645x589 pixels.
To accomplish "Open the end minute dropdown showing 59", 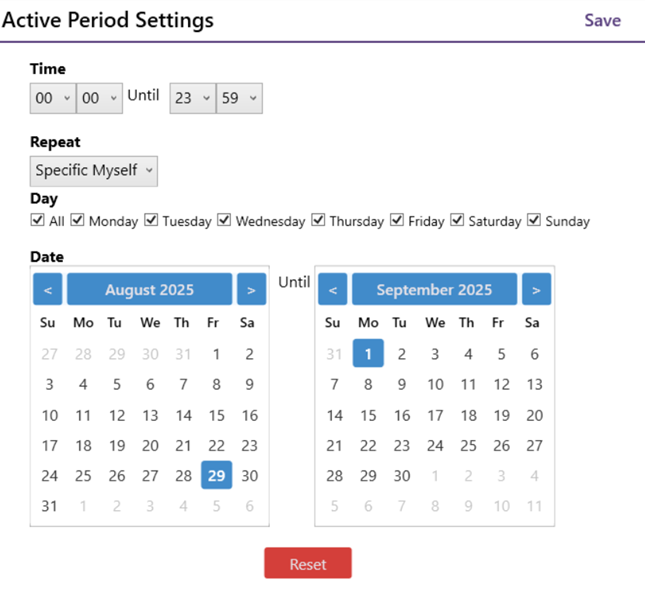I will 239,98.
